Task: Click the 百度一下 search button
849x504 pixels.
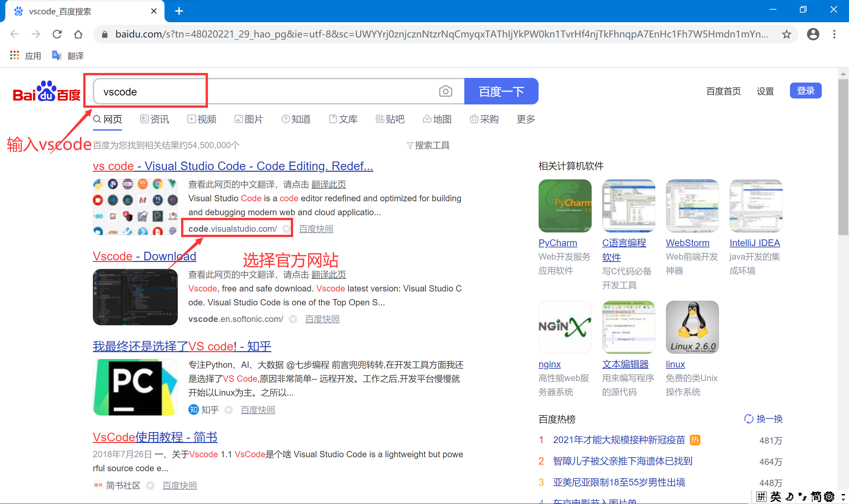Action: coord(501,92)
